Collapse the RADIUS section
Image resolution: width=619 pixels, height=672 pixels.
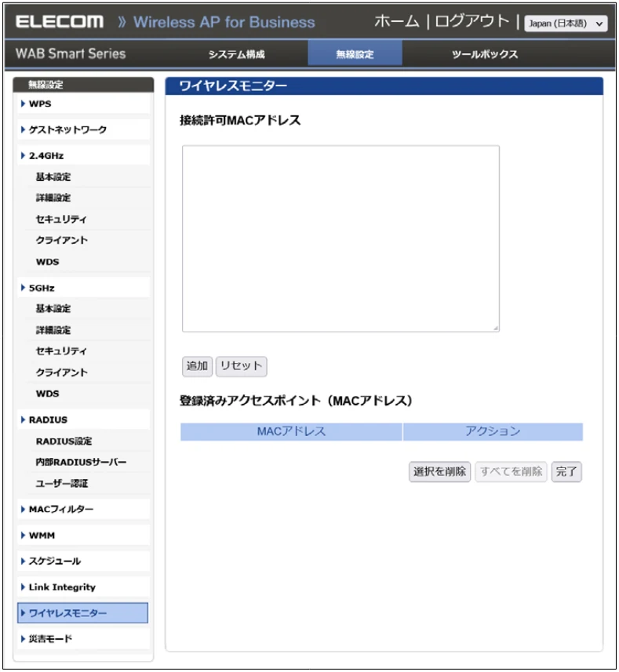tap(83, 420)
